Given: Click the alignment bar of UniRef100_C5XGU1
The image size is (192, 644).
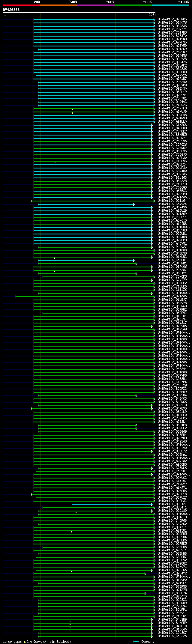Looking at the screenshot, I should (86, 260).
